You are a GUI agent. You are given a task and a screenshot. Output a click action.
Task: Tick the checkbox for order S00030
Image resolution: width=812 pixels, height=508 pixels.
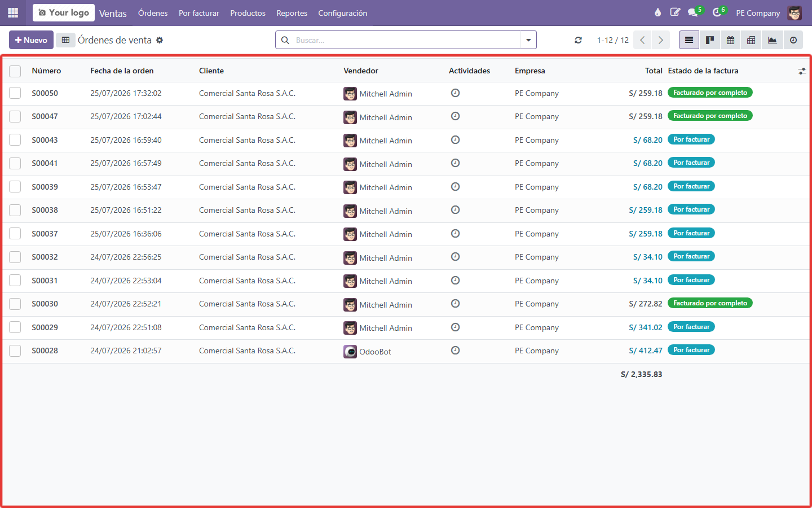click(15, 304)
